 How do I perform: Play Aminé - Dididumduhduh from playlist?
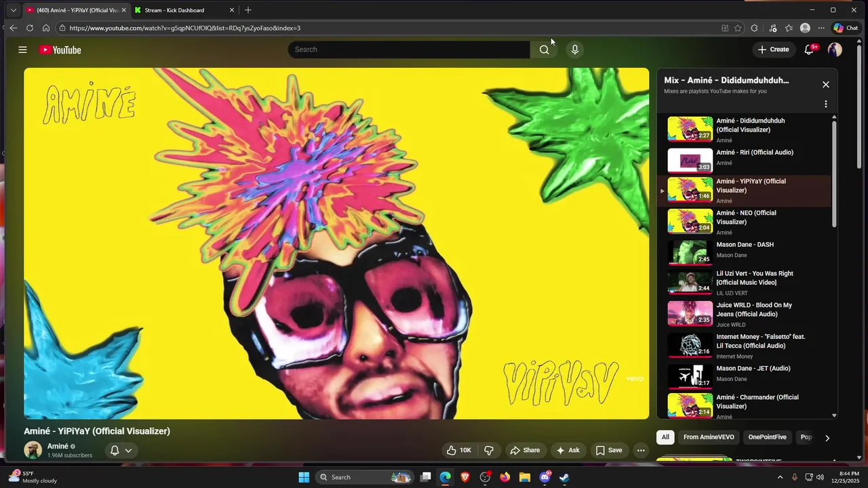point(743,129)
